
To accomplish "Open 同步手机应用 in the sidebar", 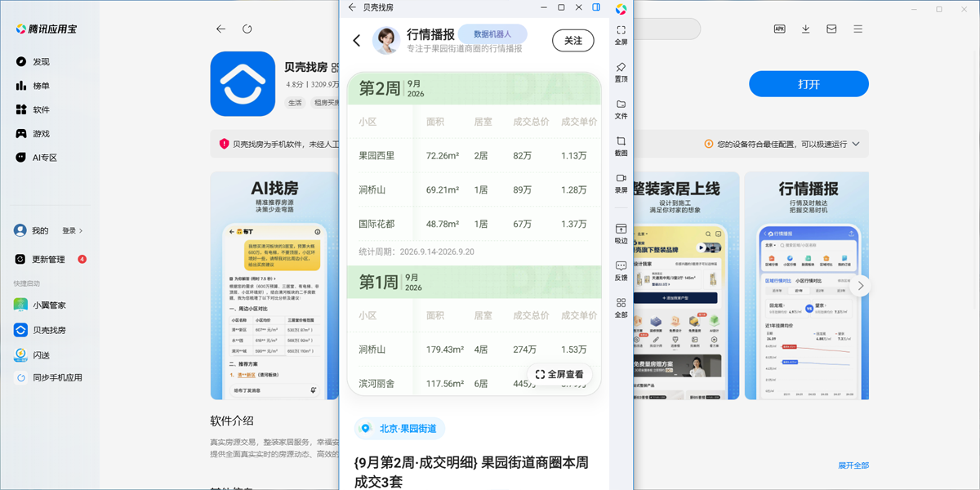I will 49,378.
